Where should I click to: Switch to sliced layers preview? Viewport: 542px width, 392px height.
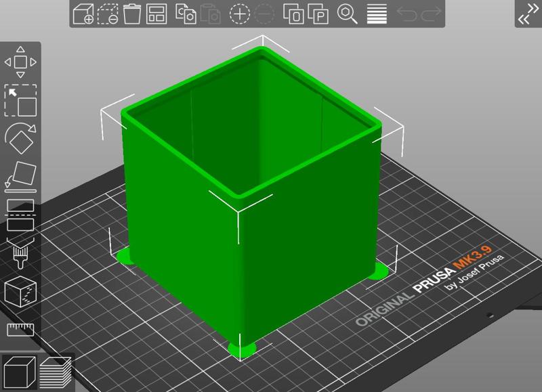(x=56, y=372)
